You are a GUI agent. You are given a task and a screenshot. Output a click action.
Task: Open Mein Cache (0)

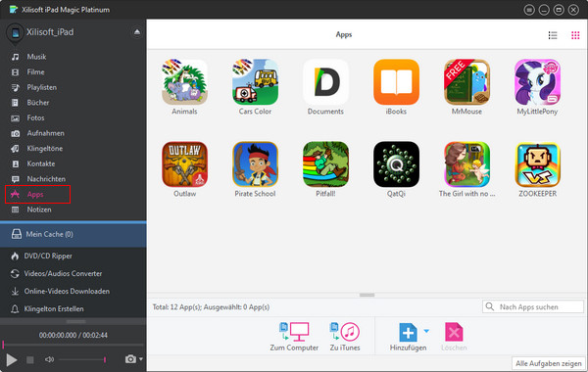pyautogui.click(x=73, y=234)
